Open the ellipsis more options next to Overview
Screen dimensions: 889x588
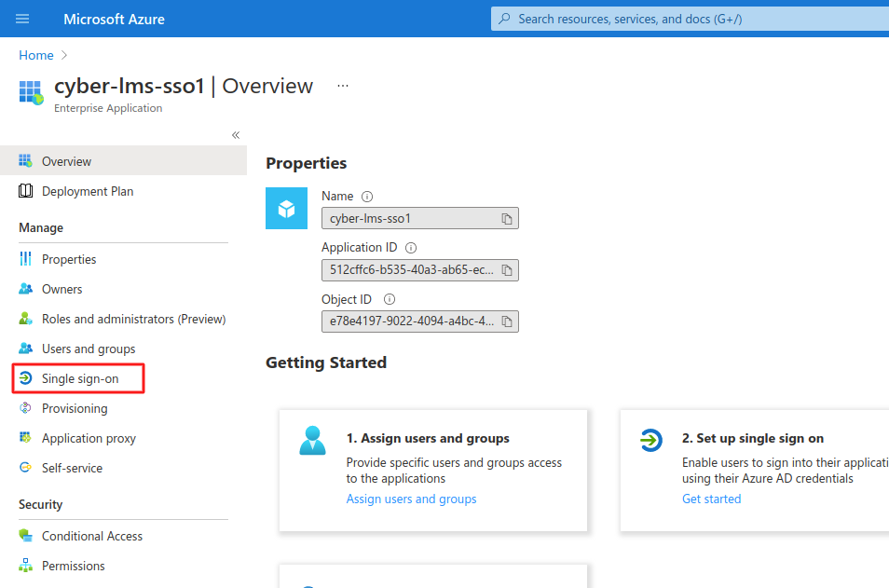[342, 86]
